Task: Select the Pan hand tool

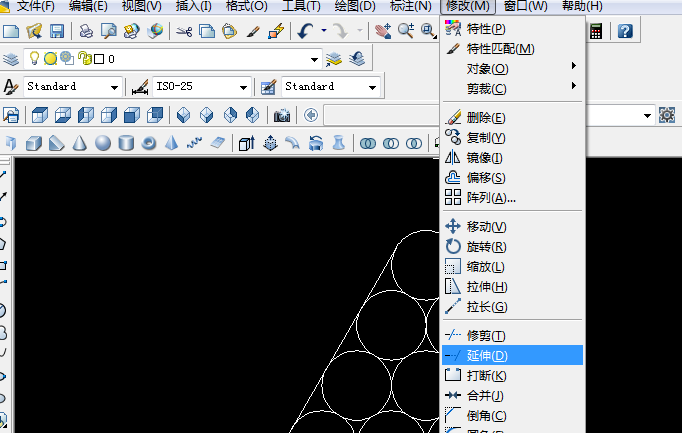Action: coord(383,31)
